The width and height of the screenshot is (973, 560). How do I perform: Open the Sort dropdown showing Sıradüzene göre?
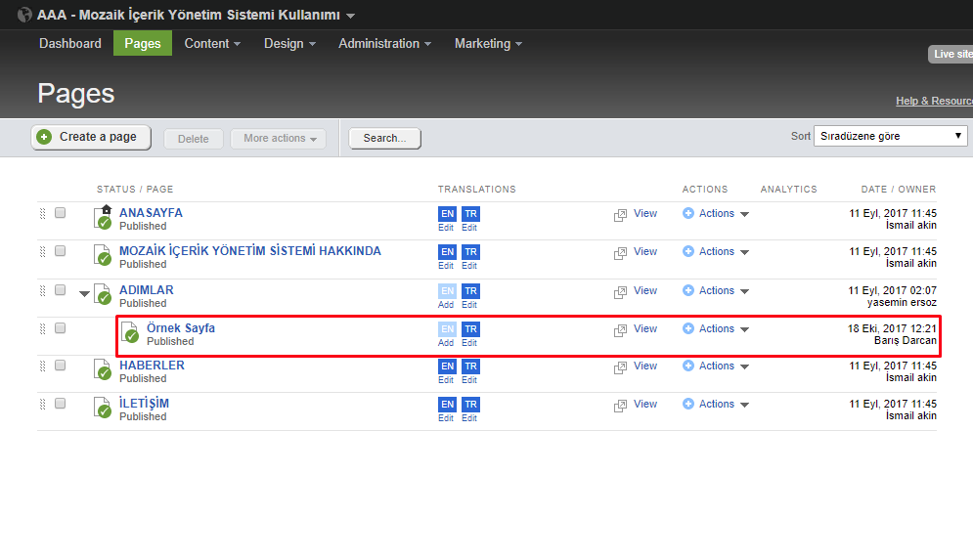coord(891,136)
